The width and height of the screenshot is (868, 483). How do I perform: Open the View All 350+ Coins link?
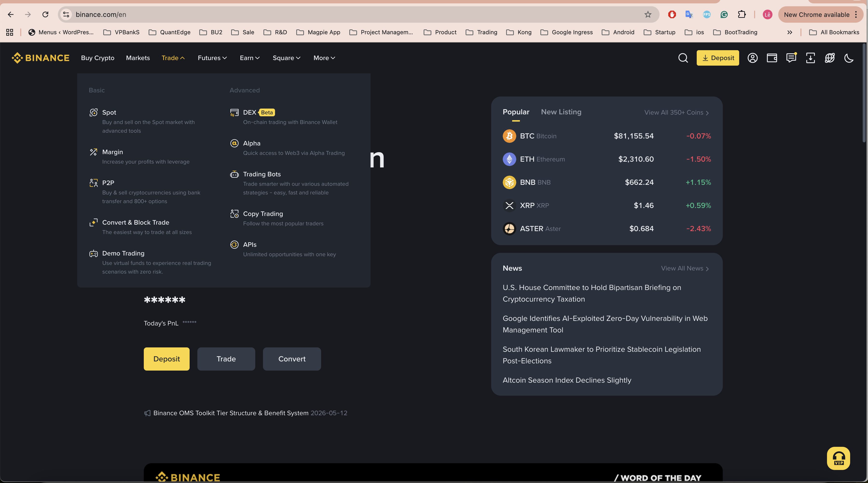pyautogui.click(x=677, y=113)
